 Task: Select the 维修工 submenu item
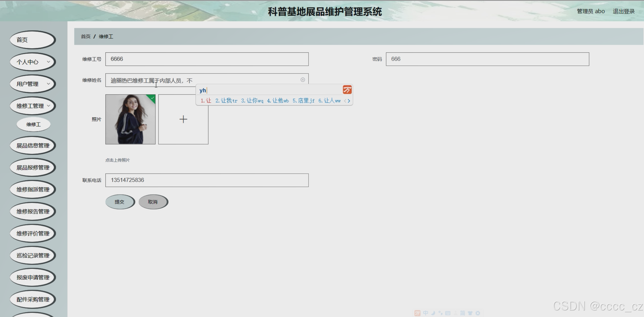(x=33, y=124)
